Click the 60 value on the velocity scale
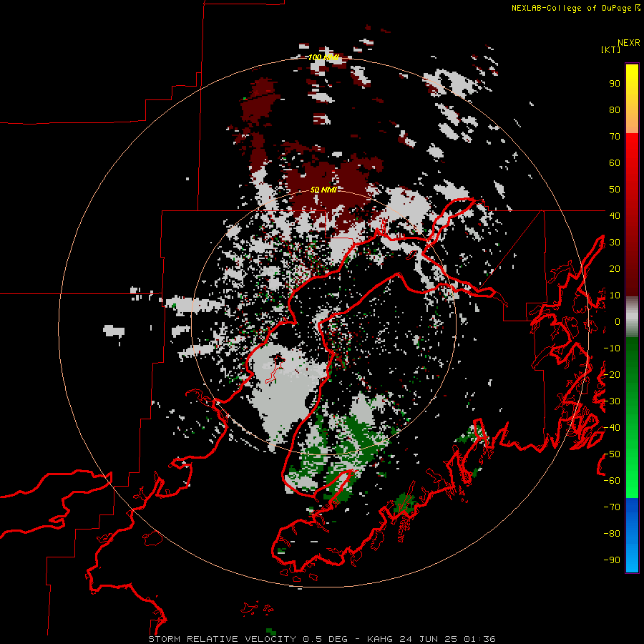The height and width of the screenshot is (644, 644). click(615, 162)
